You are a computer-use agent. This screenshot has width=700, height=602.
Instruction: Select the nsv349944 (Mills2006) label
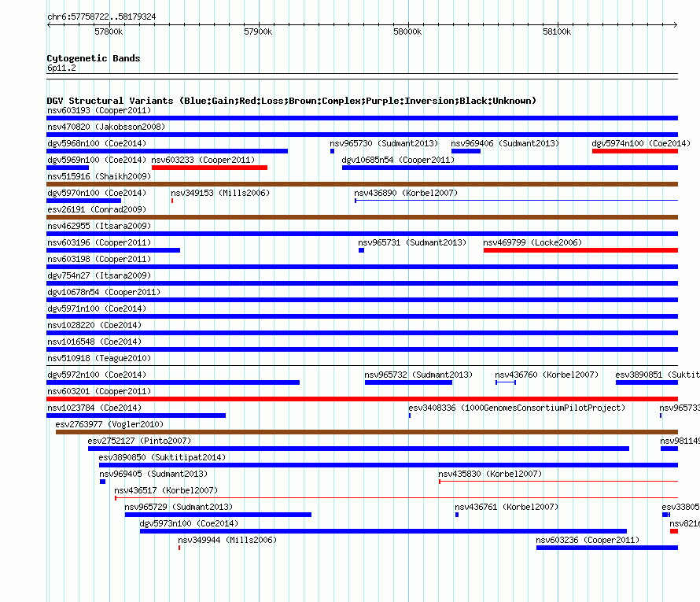[227, 540]
